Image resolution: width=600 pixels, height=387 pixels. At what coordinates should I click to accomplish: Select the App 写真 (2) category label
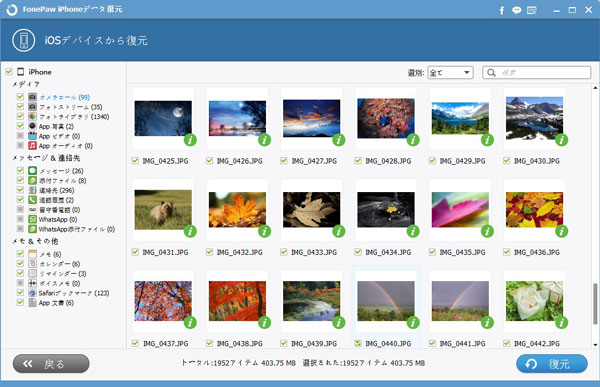[x=56, y=126]
